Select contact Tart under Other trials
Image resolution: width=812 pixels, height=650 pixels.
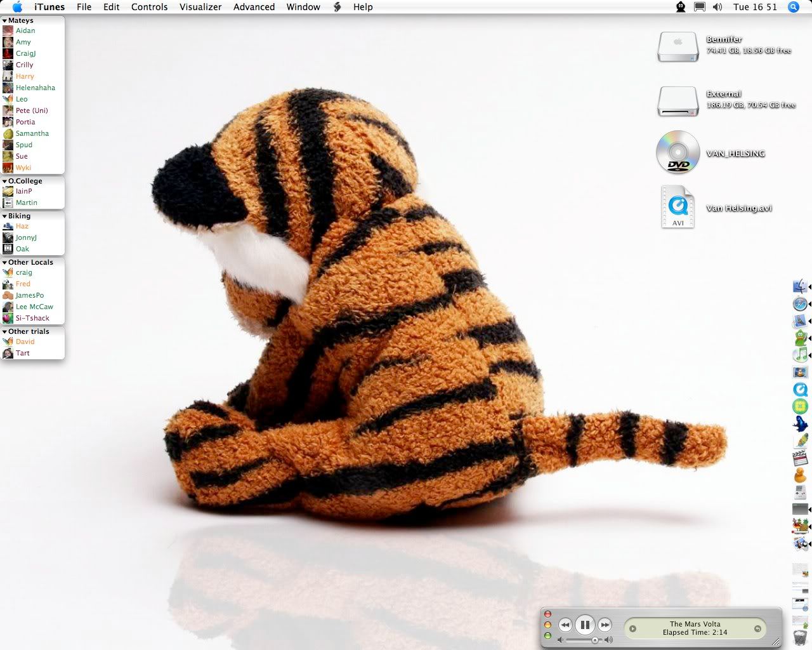tap(32, 353)
